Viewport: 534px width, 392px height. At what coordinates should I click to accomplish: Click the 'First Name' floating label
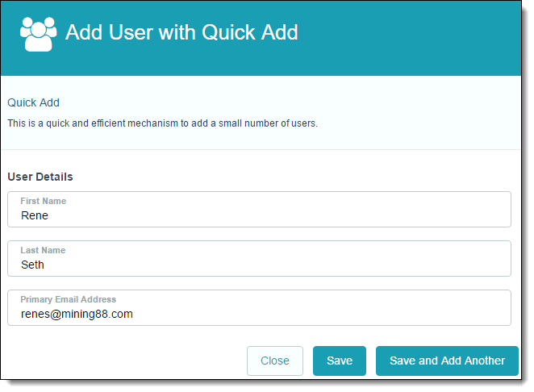click(x=44, y=201)
